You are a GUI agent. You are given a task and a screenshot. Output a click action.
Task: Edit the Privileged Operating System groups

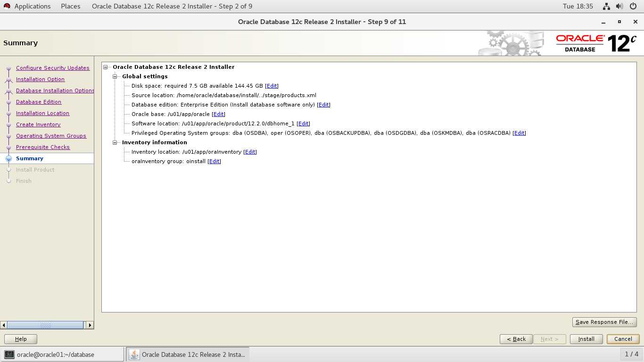[519, 133]
